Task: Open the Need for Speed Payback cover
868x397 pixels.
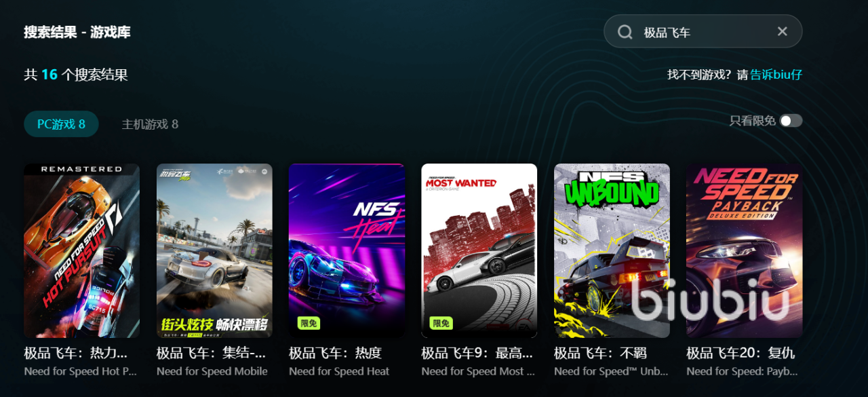Action: (744, 250)
